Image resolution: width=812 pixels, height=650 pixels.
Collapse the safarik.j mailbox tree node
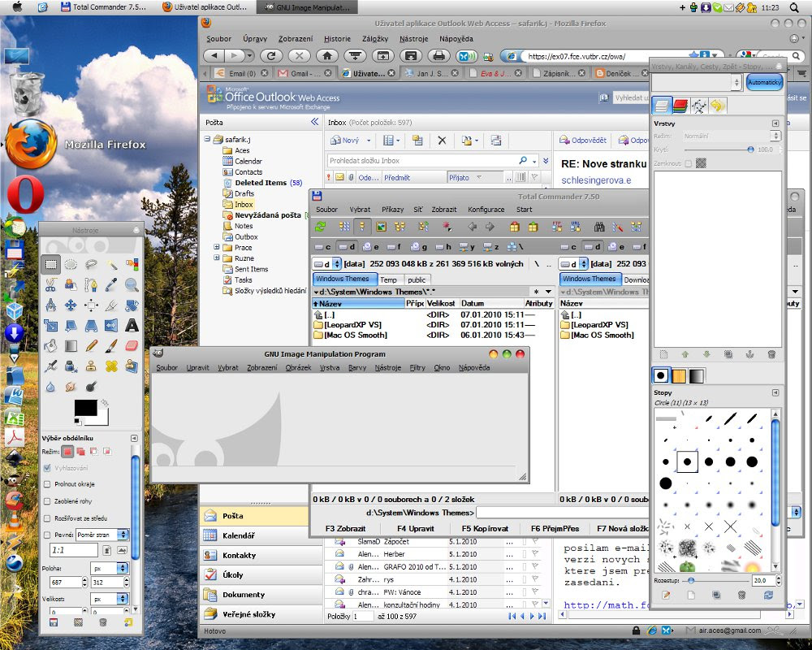pos(207,139)
